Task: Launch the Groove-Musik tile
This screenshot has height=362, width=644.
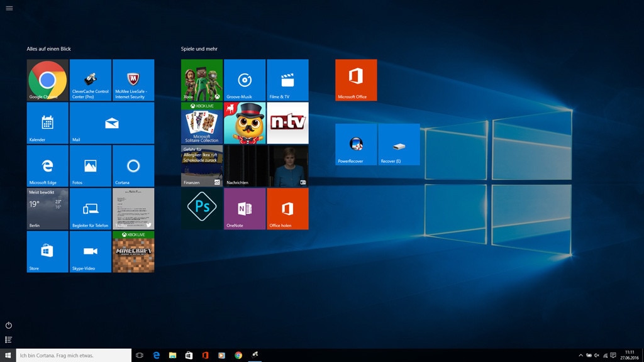Action: tap(245, 80)
